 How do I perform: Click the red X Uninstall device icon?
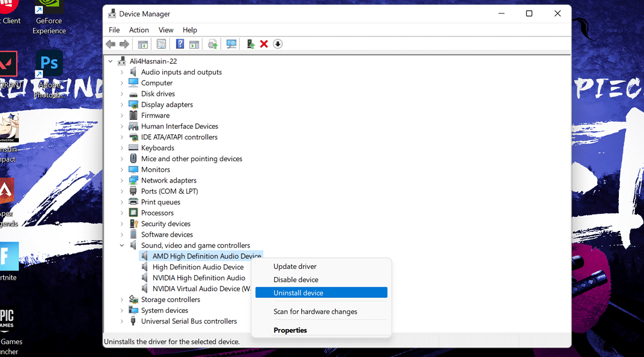(264, 44)
